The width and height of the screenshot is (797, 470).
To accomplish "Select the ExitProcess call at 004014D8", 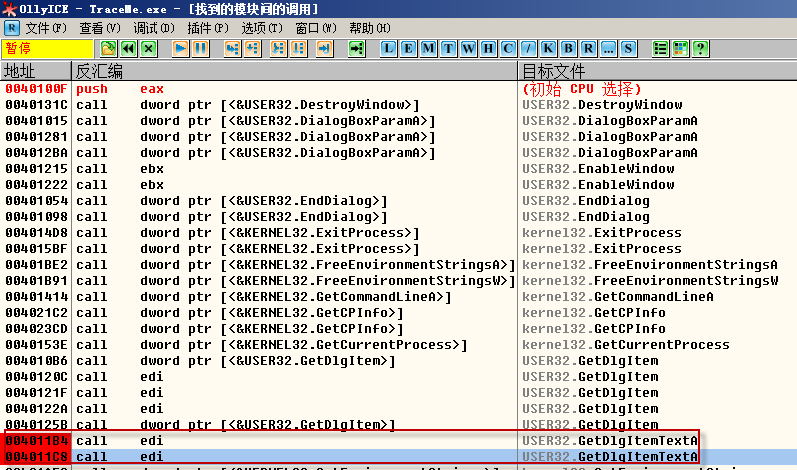I will point(398,233).
